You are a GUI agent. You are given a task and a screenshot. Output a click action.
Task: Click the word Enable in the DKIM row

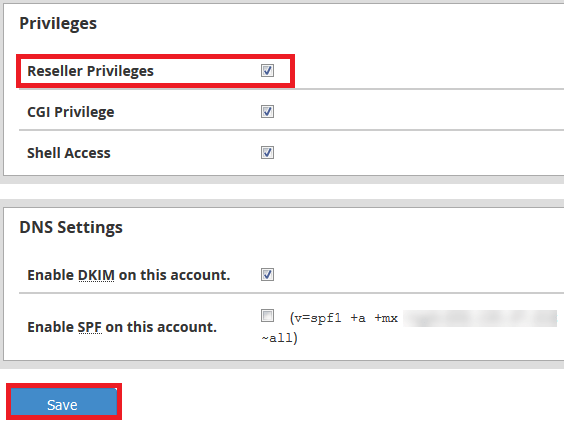tap(51, 275)
